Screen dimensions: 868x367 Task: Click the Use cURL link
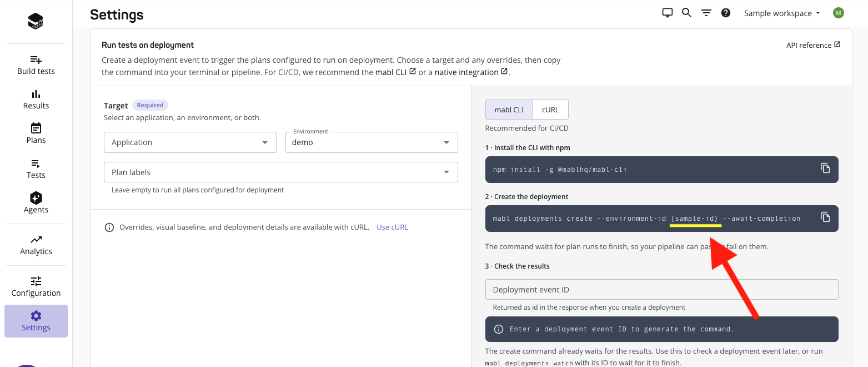click(x=392, y=227)
